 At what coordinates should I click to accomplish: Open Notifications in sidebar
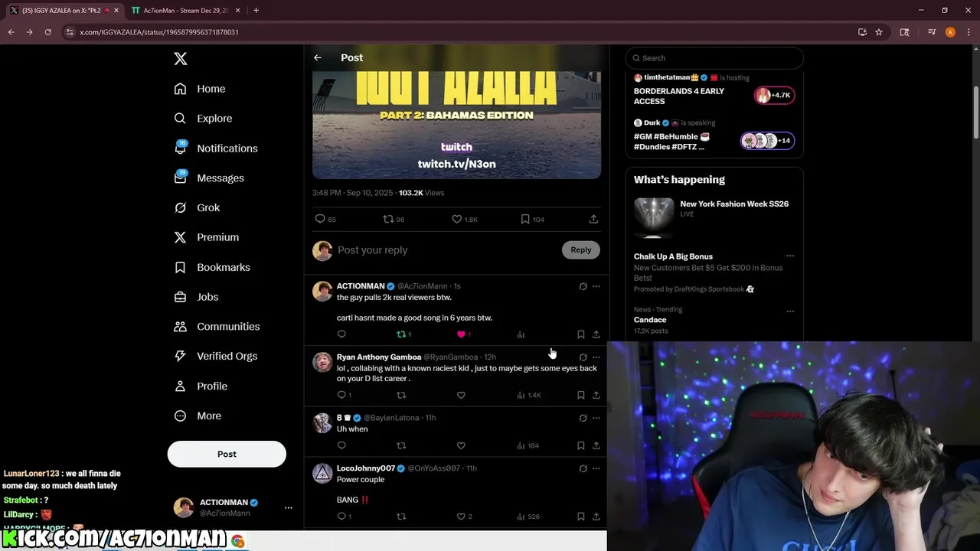pyautogui.click(x=216, y=148)
